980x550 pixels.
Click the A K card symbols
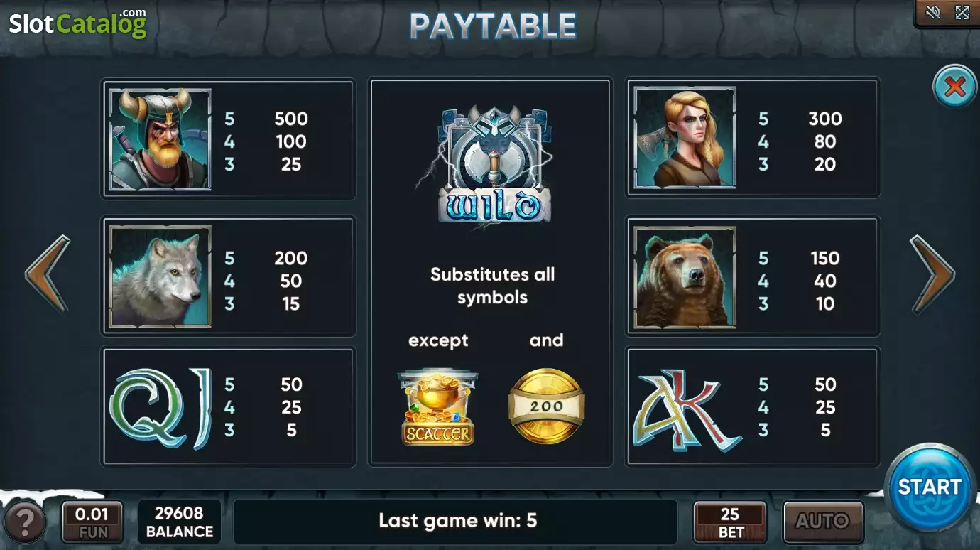pyautogui.click(x=687, y=410)
